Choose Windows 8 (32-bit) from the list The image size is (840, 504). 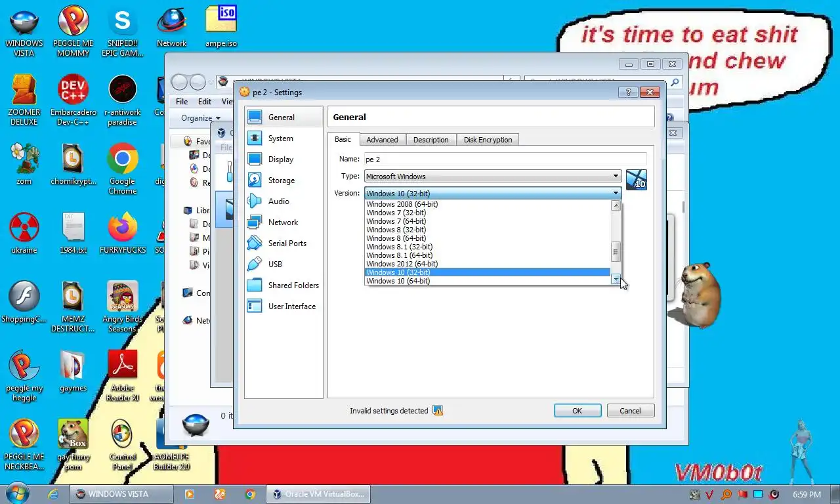coord(488,230)
